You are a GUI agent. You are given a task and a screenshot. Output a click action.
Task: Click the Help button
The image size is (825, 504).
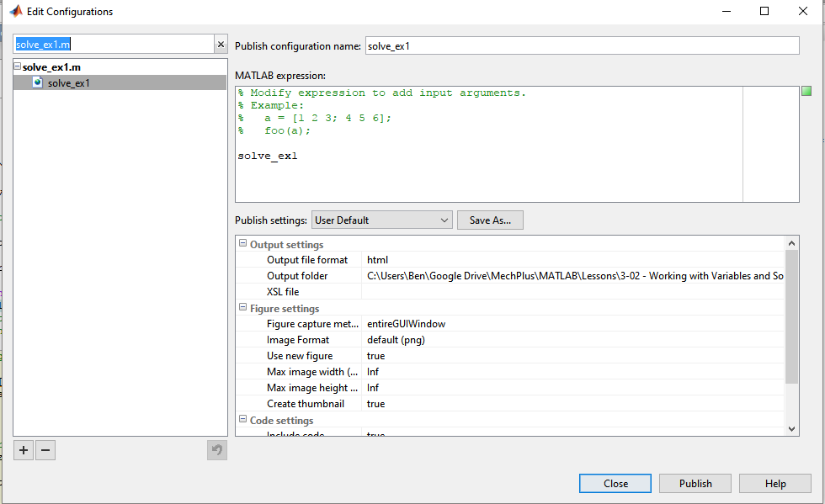(775, 484)
